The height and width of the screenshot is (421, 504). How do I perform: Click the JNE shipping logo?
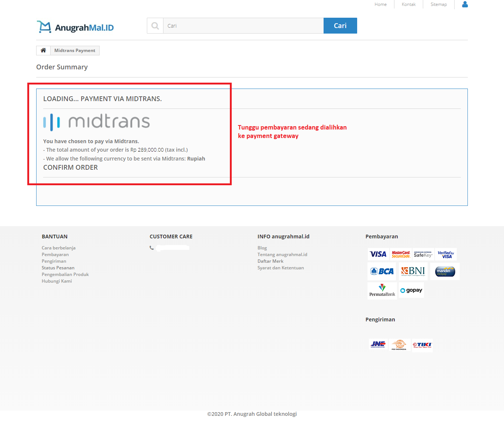(x=378, y=345)
